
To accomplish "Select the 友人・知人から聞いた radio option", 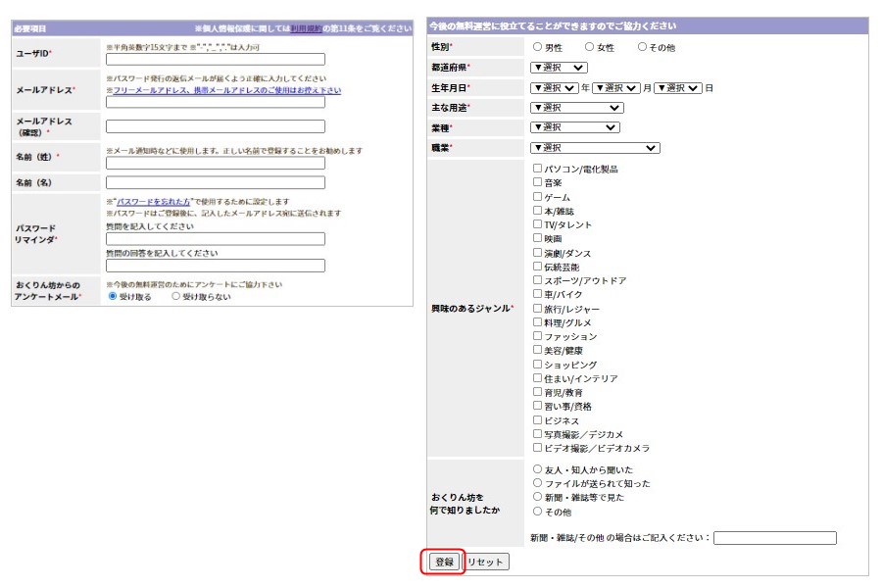I will click(537, 469).
